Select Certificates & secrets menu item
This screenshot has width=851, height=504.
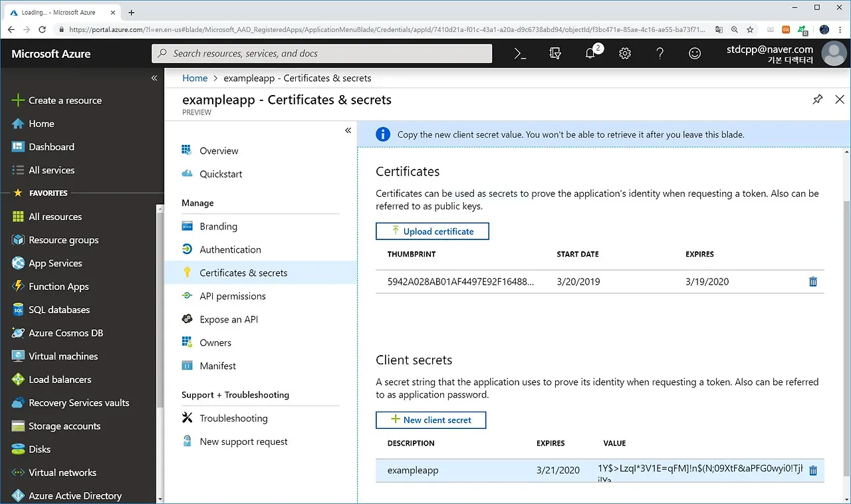click(x=261, y=273)
